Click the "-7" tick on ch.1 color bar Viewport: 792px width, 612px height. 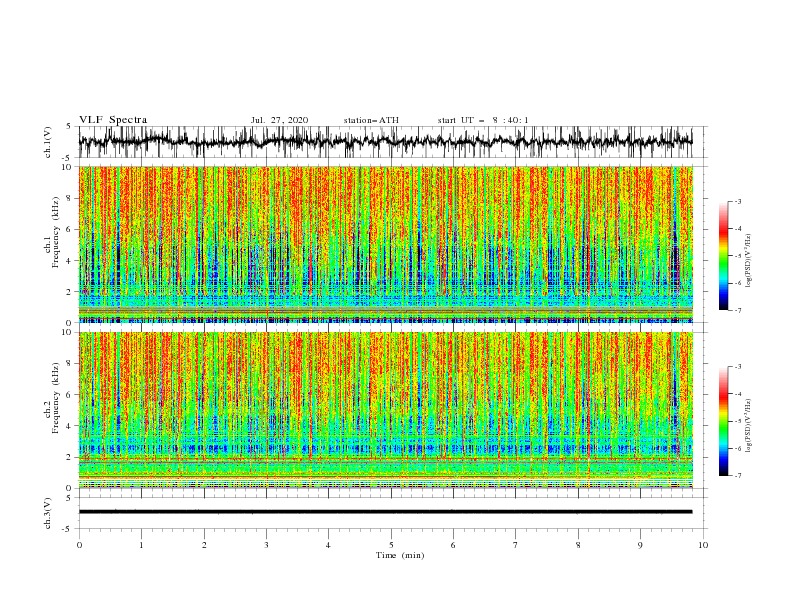737,310
